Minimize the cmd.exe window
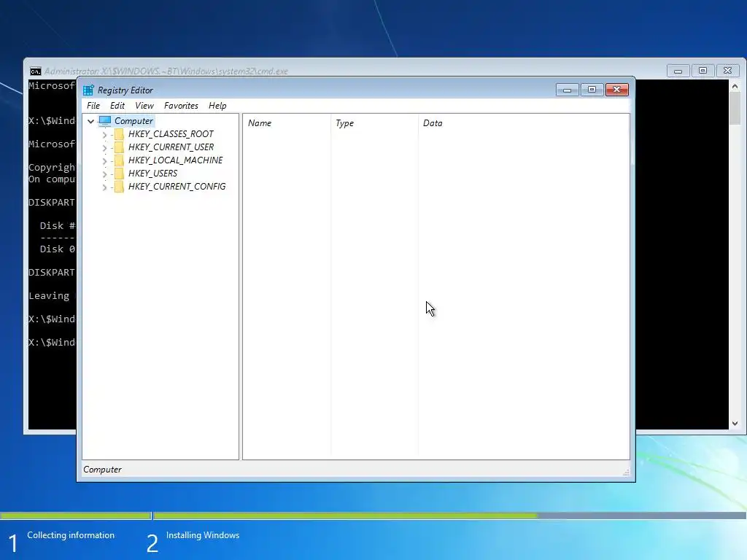This screenshot has width=747, height=560. click(678, 71)
